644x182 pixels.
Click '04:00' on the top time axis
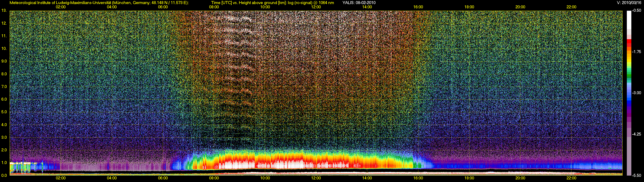pyautogui.click(x=111, y=7)
